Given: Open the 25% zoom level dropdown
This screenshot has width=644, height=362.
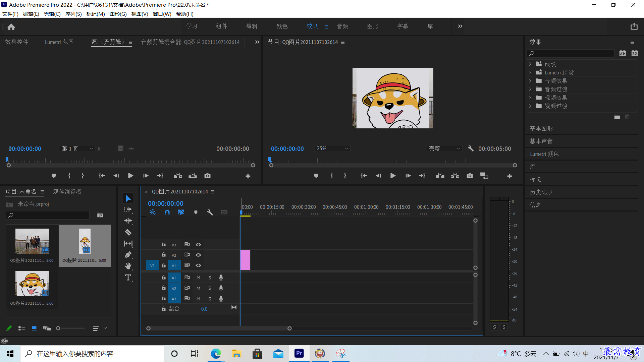Looking at the screenshot, I should (x=332, y=148).
